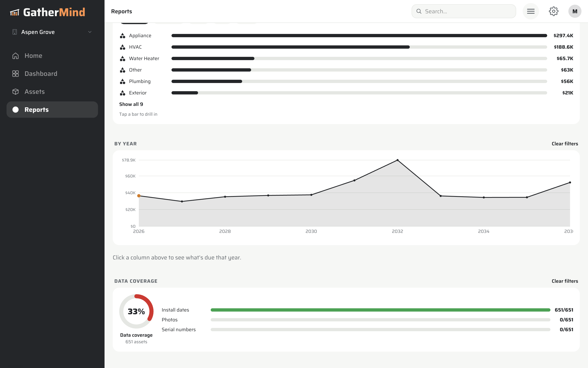
Task: Focus the Search input field
Action: coord(464,11)
